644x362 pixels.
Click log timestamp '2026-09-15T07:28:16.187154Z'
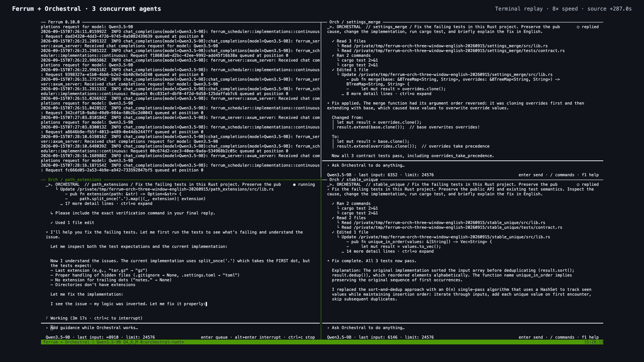click(x=74, y=165)
